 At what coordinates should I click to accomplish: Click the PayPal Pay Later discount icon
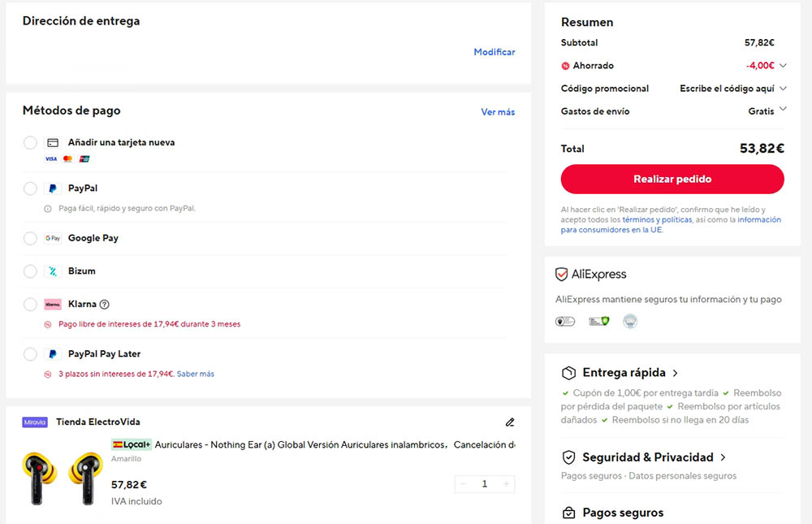(x=48, y=375)
